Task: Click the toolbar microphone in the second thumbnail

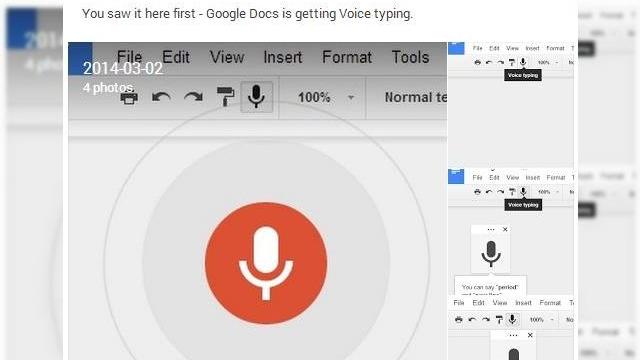Action: [x=523, y=192]
